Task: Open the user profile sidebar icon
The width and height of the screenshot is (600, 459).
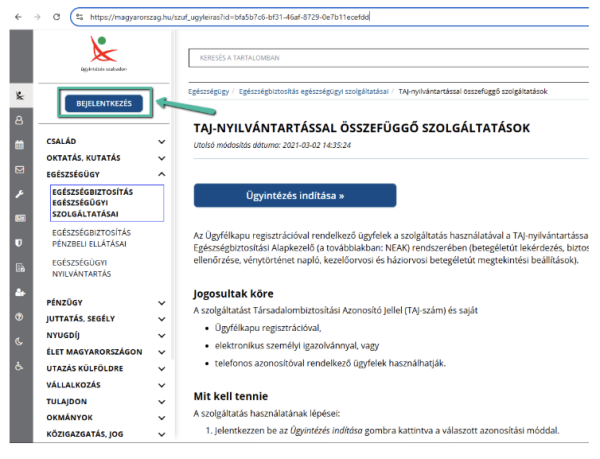Action: click(x=19, y=120)
